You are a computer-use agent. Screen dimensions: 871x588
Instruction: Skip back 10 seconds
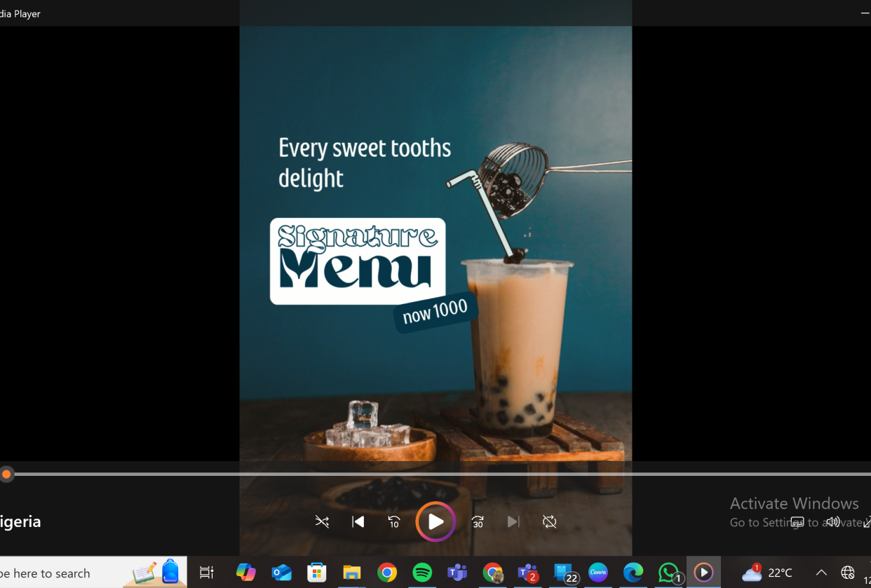394,522
